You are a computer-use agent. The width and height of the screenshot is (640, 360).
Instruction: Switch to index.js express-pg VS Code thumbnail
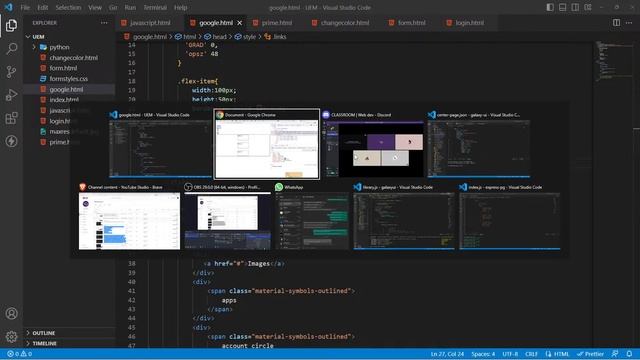click(x=509, y=216)
